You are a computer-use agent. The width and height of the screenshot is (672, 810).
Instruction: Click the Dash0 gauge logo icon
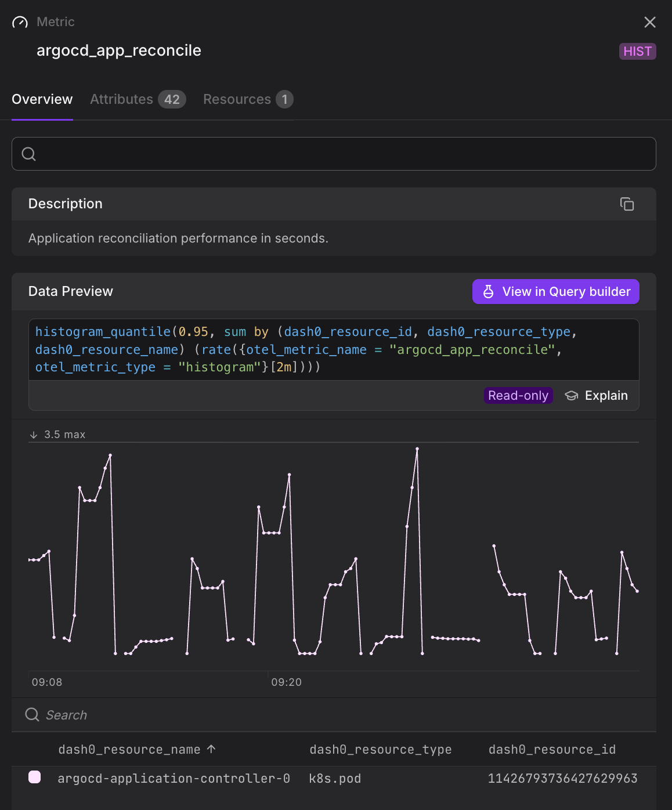click(19, 22)
